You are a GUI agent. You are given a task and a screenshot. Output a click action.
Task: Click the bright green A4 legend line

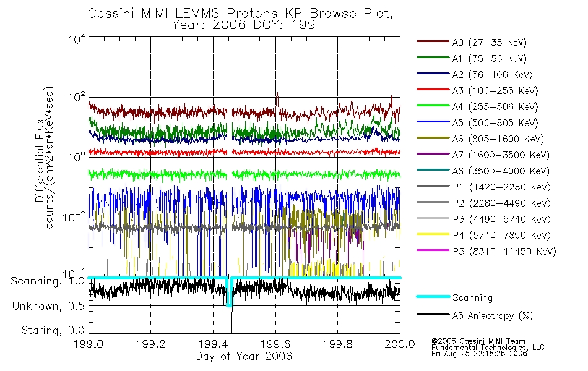433,106
